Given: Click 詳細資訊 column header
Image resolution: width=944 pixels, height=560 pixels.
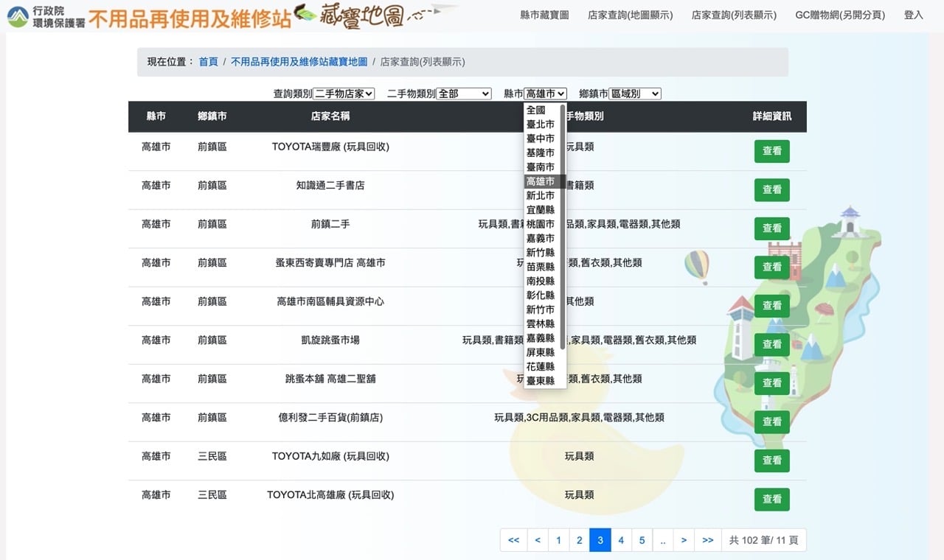Looking at the screenshot, I should (772, 116).
